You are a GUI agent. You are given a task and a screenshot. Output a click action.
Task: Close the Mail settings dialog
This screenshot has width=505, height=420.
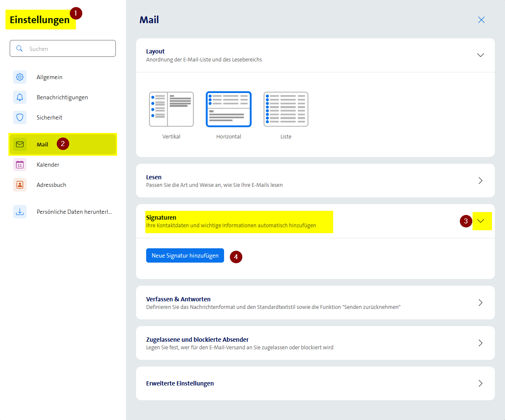pyautogui.click(x=481, y=20)
